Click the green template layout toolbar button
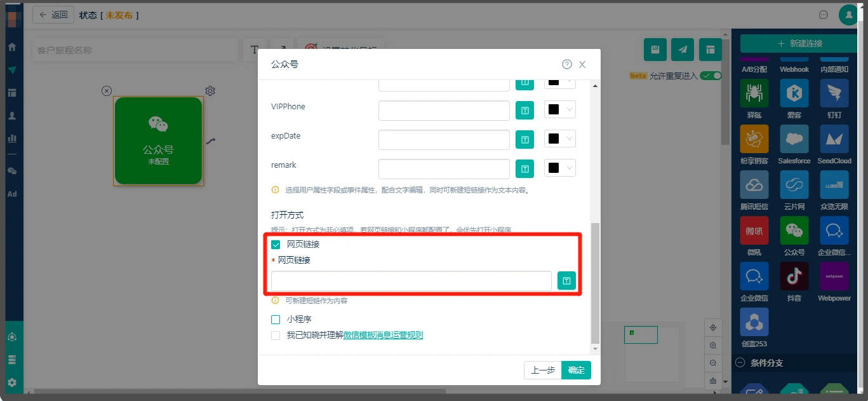Image resolution: width=868 pixels, height=401 pixels. point(711,50)
